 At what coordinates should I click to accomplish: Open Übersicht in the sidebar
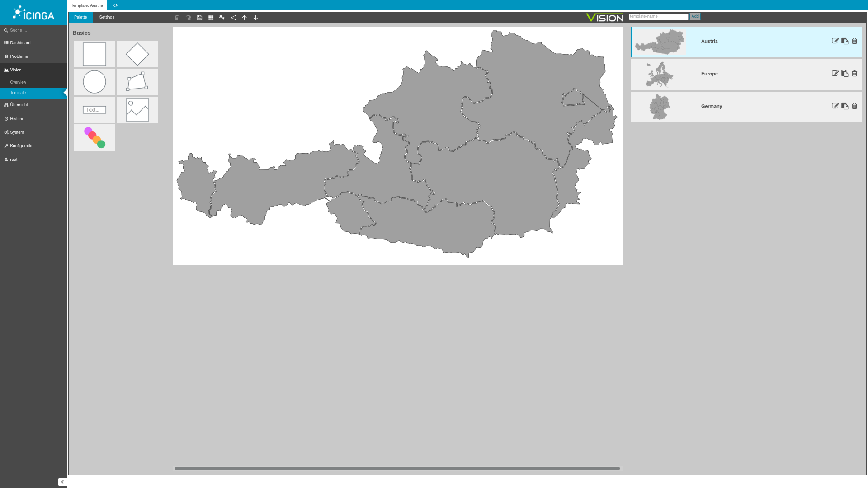point(33,105)
